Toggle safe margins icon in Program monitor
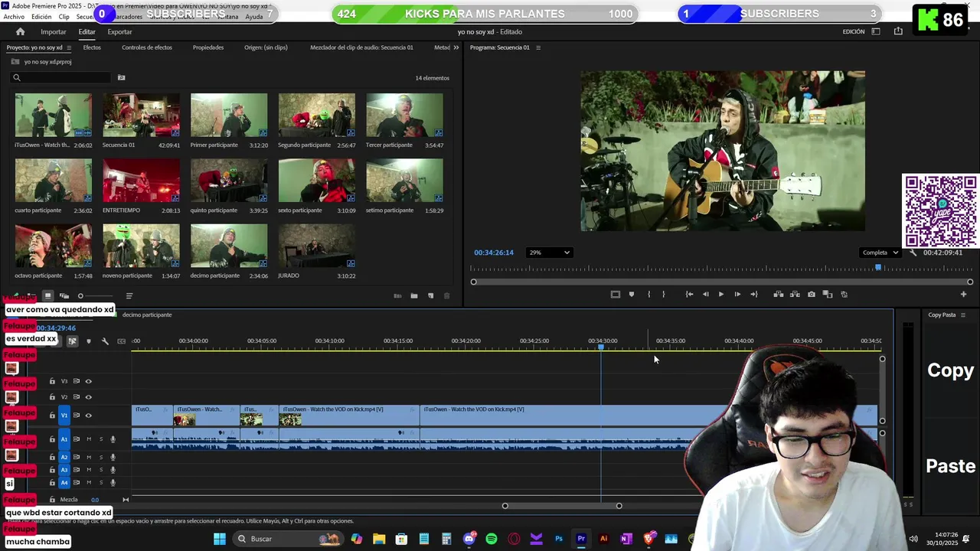 (615, 294)
